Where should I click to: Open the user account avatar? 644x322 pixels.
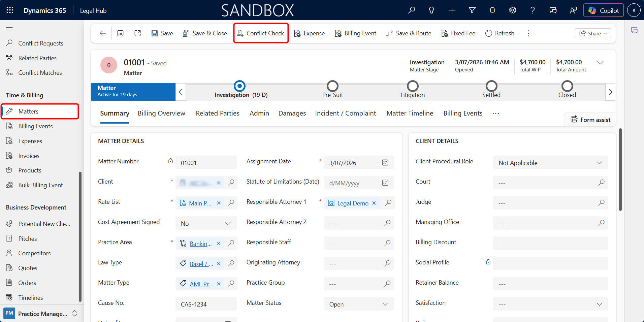tap(634, 10)
